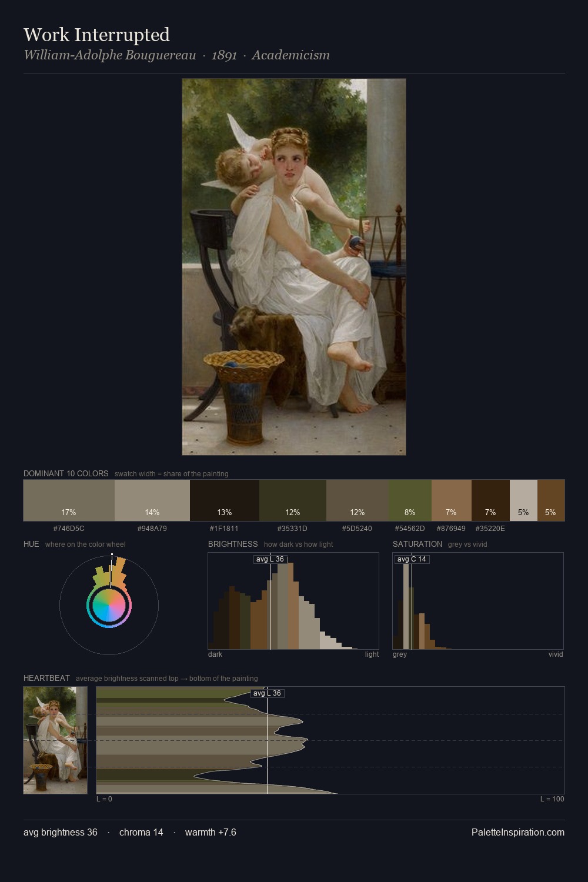Viewport: 588px width, 882px height.
Task: Click 'chroma 14' in the footer
Action: pos(141,832)
